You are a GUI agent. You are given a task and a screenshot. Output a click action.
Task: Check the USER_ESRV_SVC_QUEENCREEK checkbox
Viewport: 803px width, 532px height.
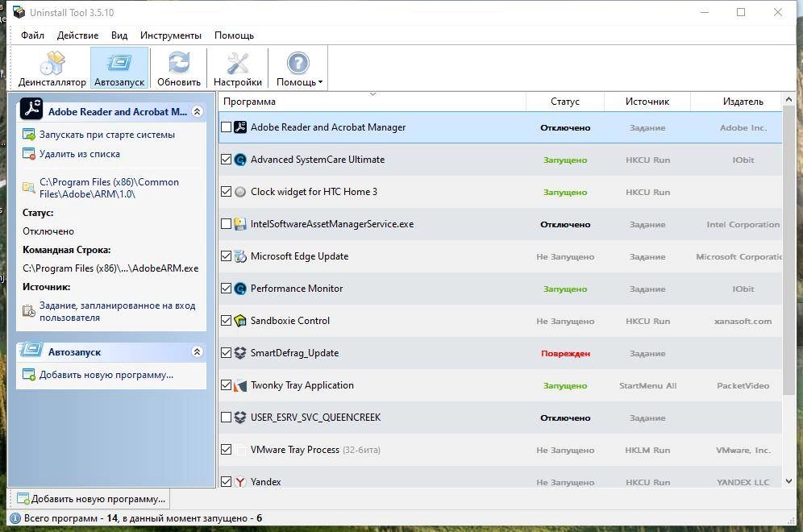pos(226,418)
